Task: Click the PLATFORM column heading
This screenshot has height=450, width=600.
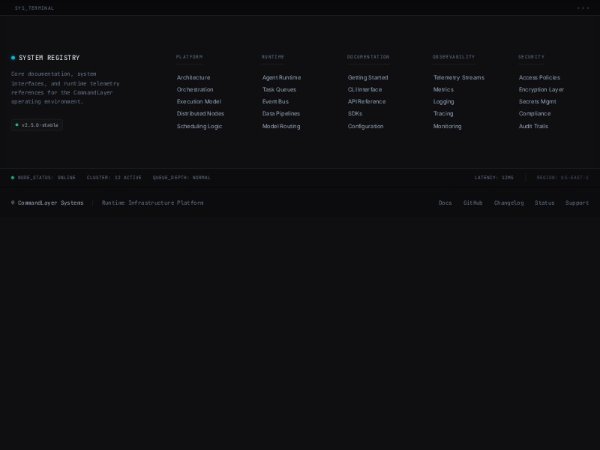Action: tap(189, 57)
